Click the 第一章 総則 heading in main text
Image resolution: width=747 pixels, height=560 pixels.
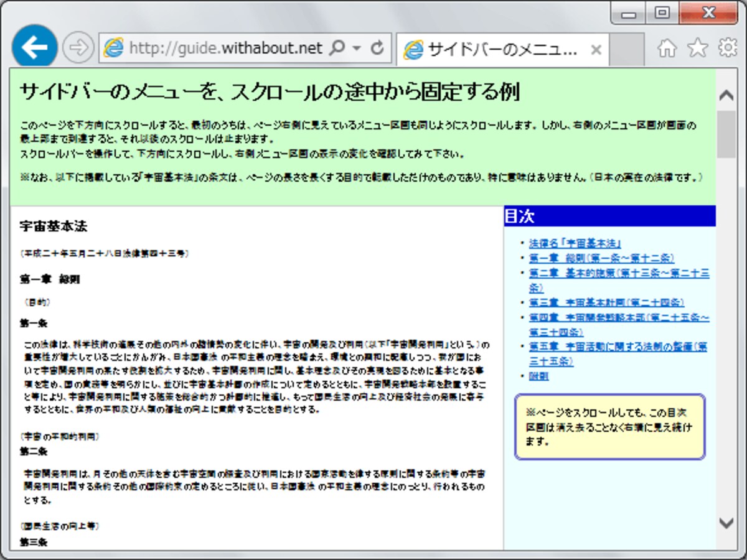[x=50, y=279]
